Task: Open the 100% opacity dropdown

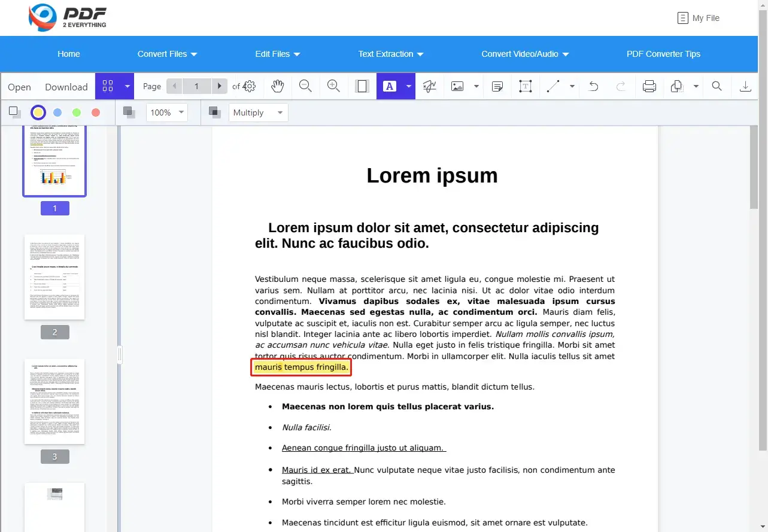Action: tap(167, 113)
